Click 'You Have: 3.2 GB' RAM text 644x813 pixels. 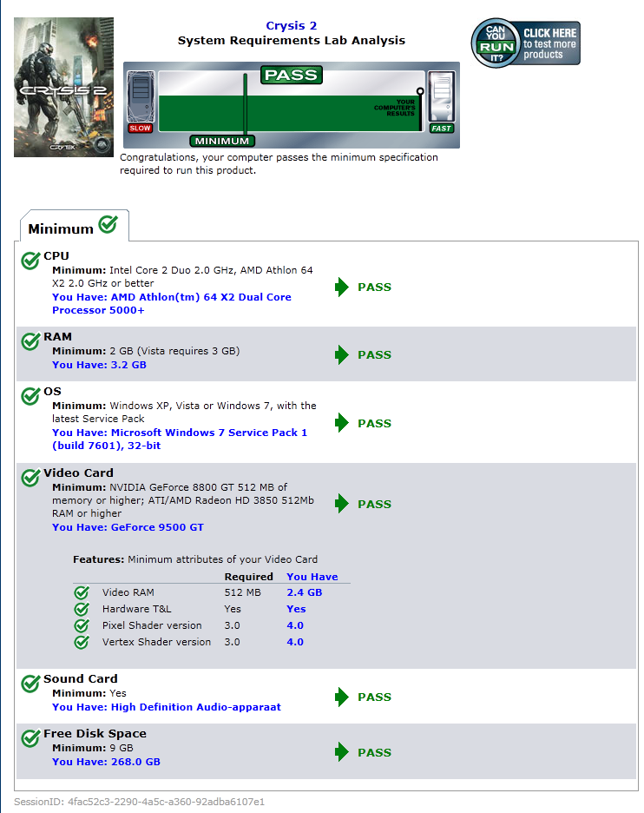pyautogui.click(x=99, y=365)
